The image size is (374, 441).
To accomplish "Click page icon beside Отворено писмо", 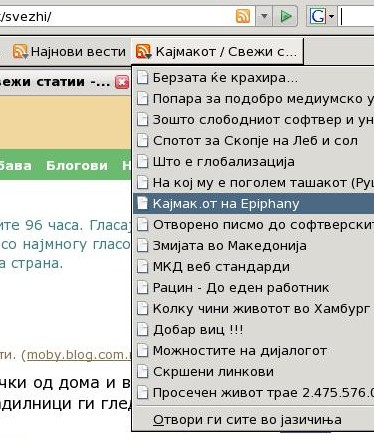I will [142, 225].
